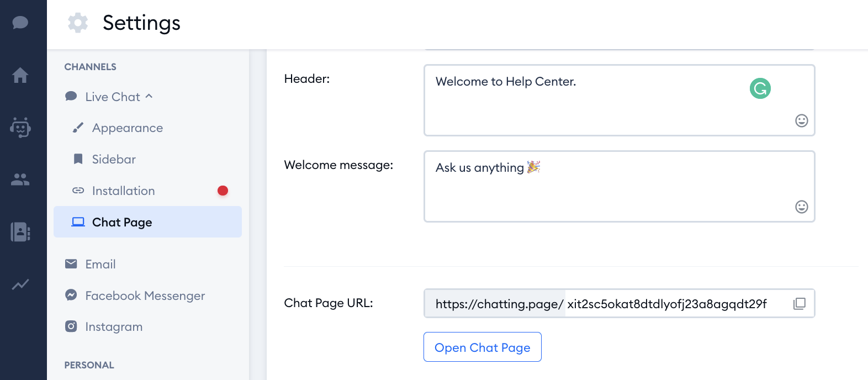Open the chatbot robot icon in the left rail
Image resolution: width=868 pixels, height=380 pixels.
click(20, 127)
